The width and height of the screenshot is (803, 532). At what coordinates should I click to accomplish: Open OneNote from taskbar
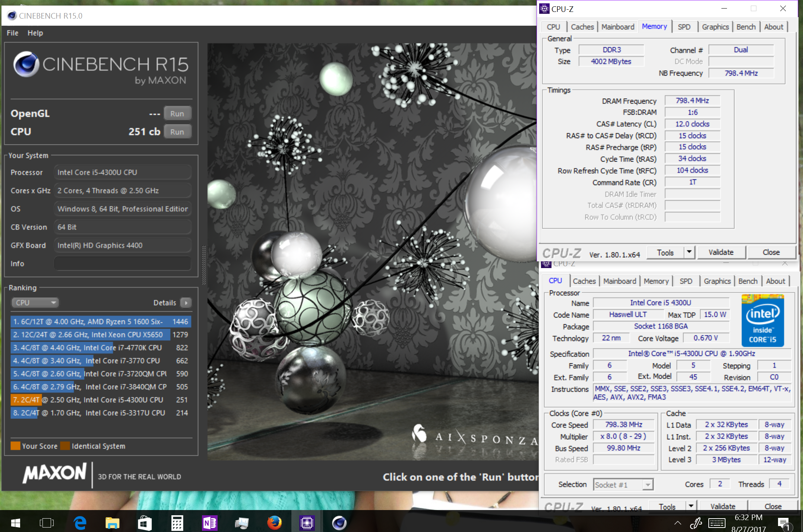[x=209, y=523]
